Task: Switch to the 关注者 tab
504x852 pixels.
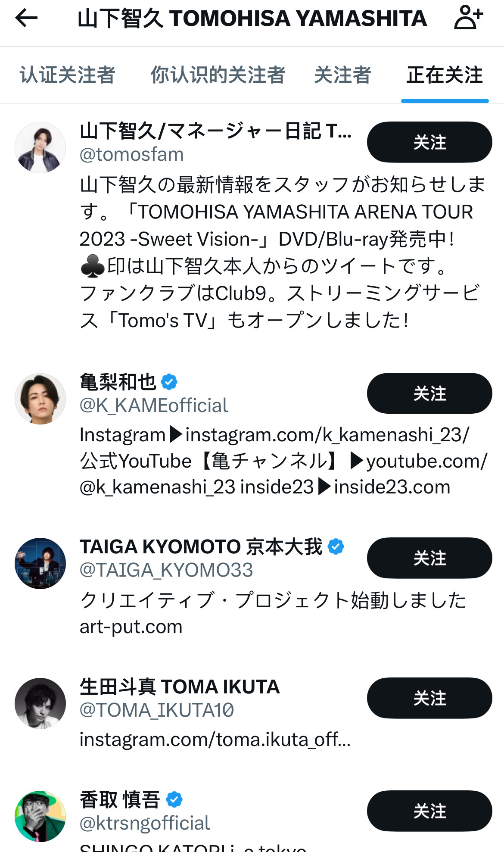Action: tap(342, 75)
